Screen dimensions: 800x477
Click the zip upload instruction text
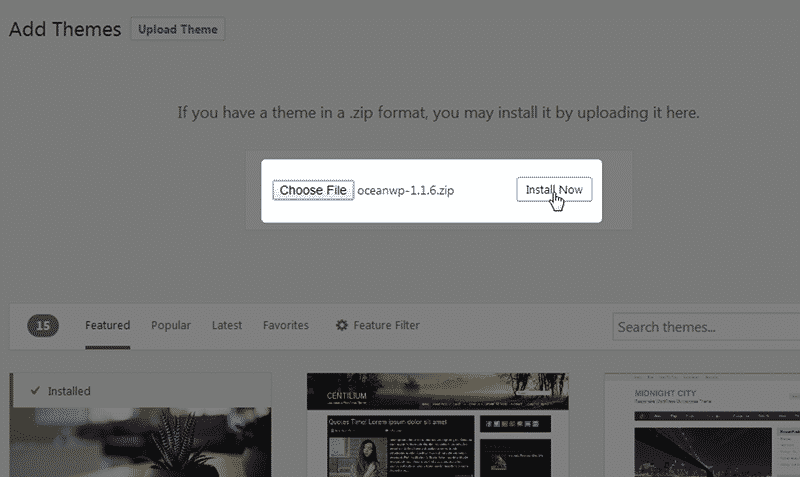(x=438, y=113)
